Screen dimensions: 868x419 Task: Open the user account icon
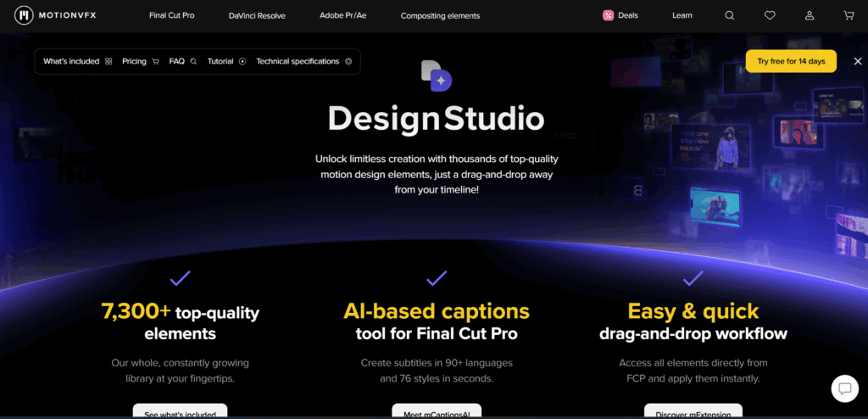pyautogui.click(x=810, y=15)
